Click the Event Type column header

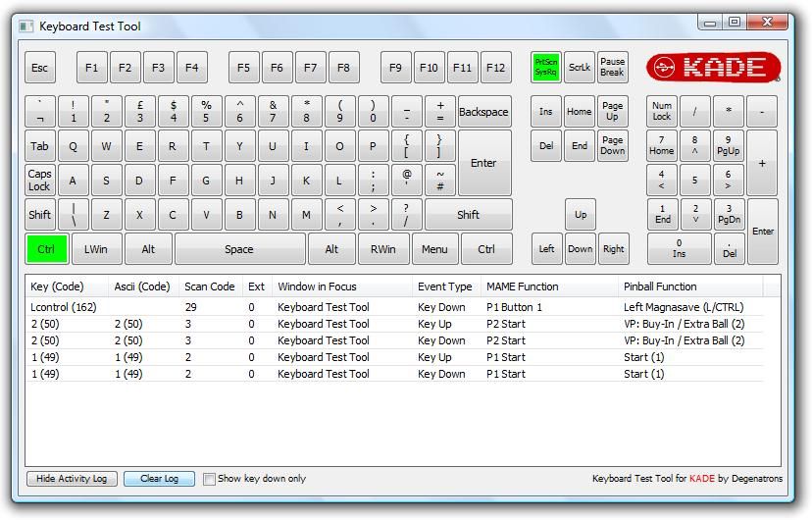(445, 286)
